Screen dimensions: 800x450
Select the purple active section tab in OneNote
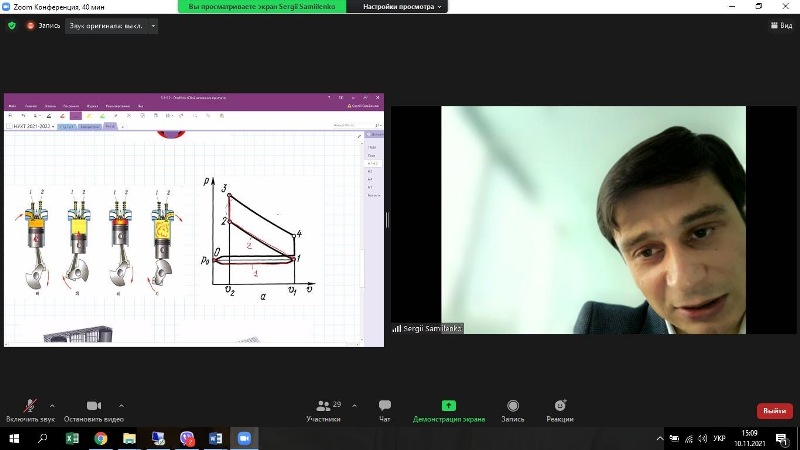110,126
